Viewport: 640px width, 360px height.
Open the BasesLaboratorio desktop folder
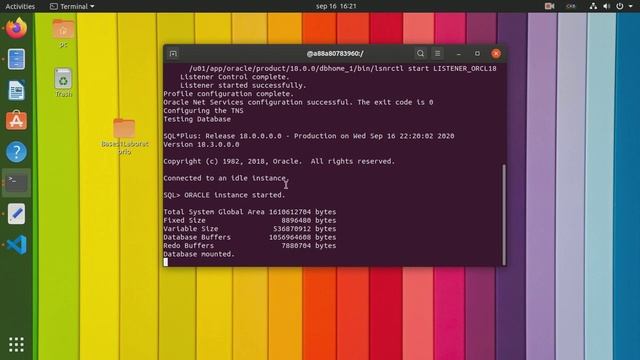click(x=124, y=136)
